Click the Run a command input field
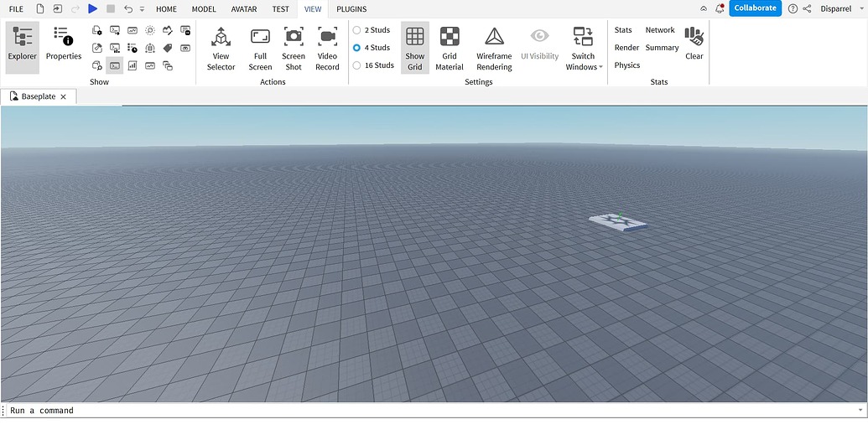 point(419,411)
